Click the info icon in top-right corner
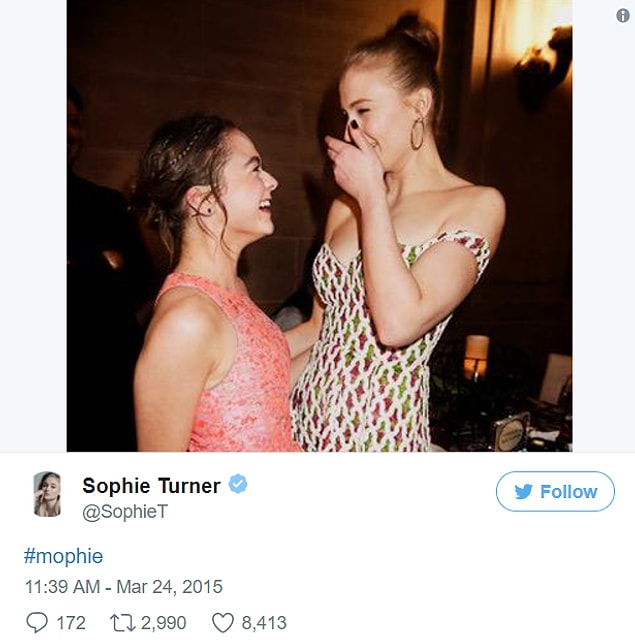Screen dimensions: 635x640 tap(622, 16)
